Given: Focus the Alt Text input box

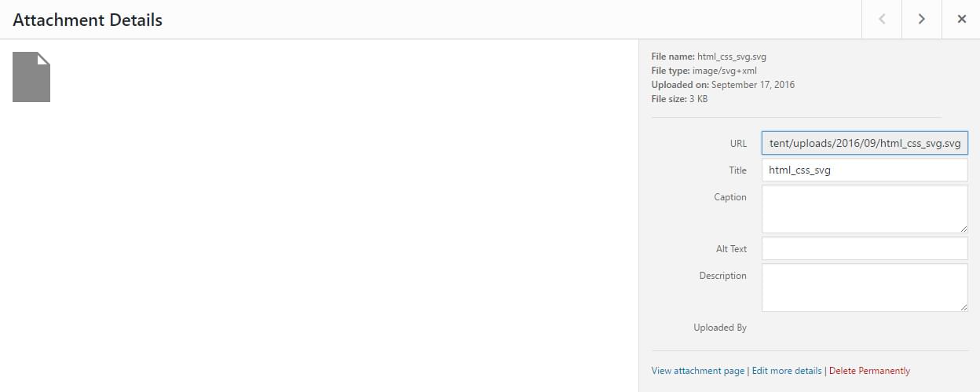Looking at the screenshot, I should pos(865,248).
